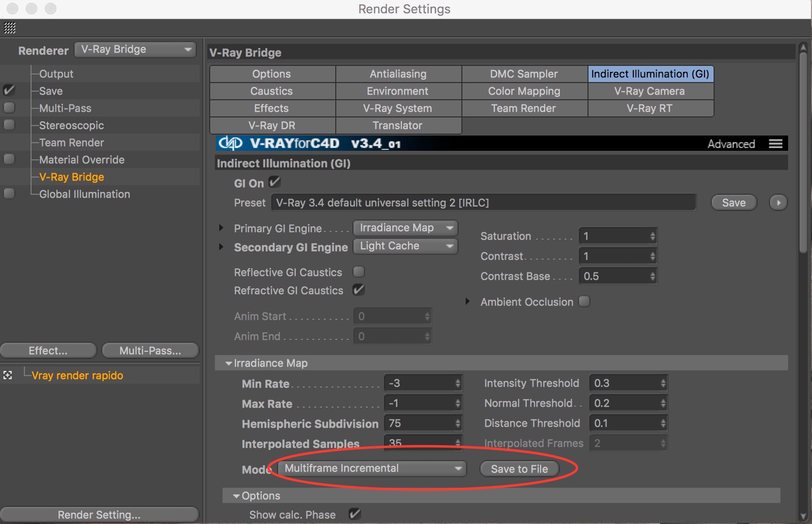The height and width of the screenshot is (524, 812).
Task: Switch to the Antialiasing tab
Action: coord(398,74)
